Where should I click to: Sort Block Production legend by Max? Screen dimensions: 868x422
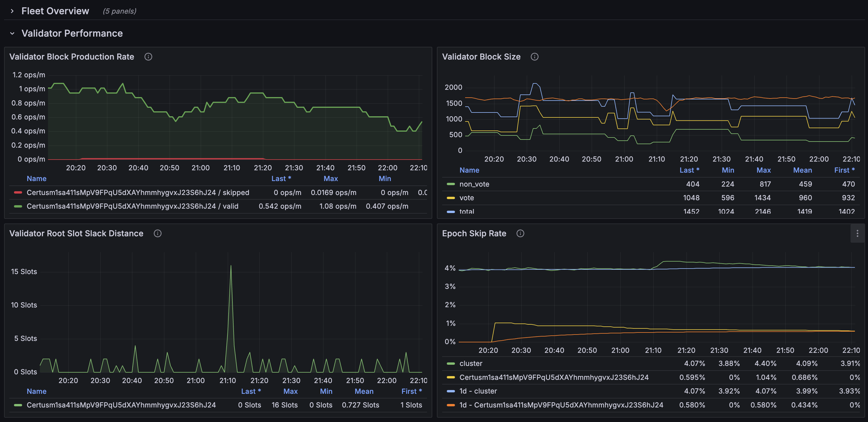330,178
